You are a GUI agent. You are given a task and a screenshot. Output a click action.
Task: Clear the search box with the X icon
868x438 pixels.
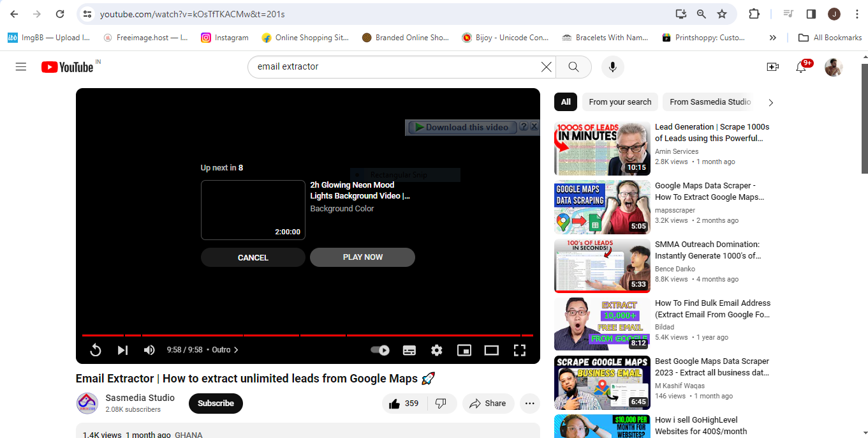coord(547,66)
